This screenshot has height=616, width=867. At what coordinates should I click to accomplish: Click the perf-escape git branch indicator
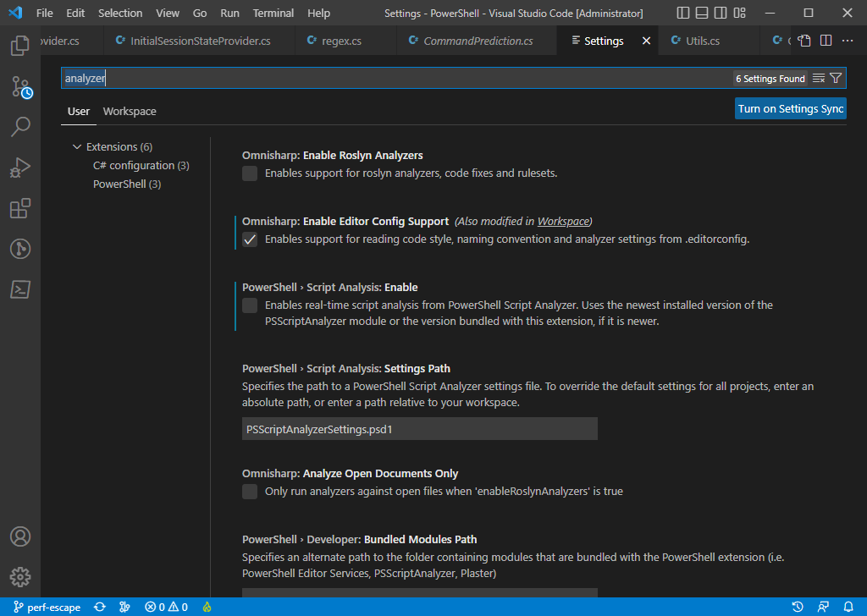pos(47,607)
